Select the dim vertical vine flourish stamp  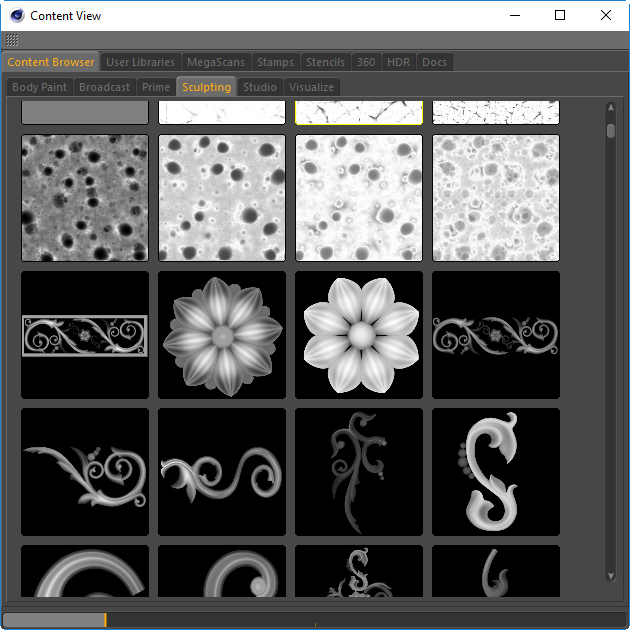(359, 472)
